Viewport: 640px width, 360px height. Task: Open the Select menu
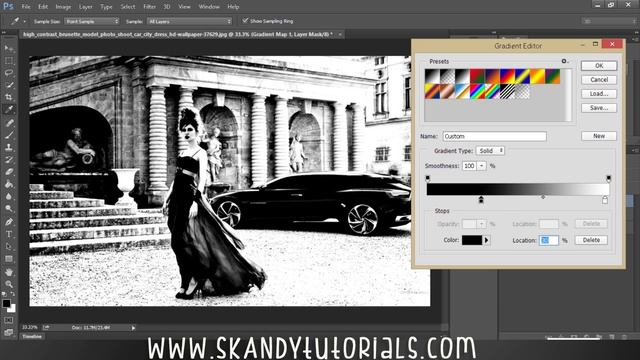128,7
